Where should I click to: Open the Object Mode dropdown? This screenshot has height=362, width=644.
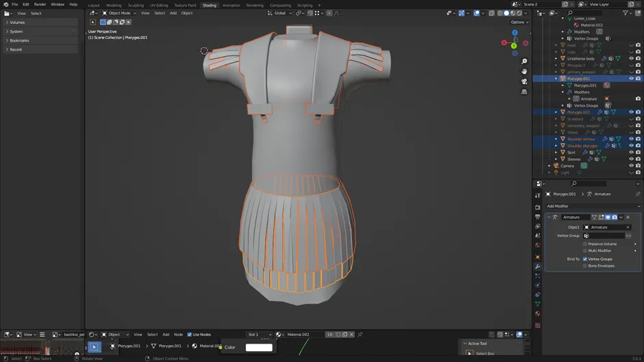[119, 13]
